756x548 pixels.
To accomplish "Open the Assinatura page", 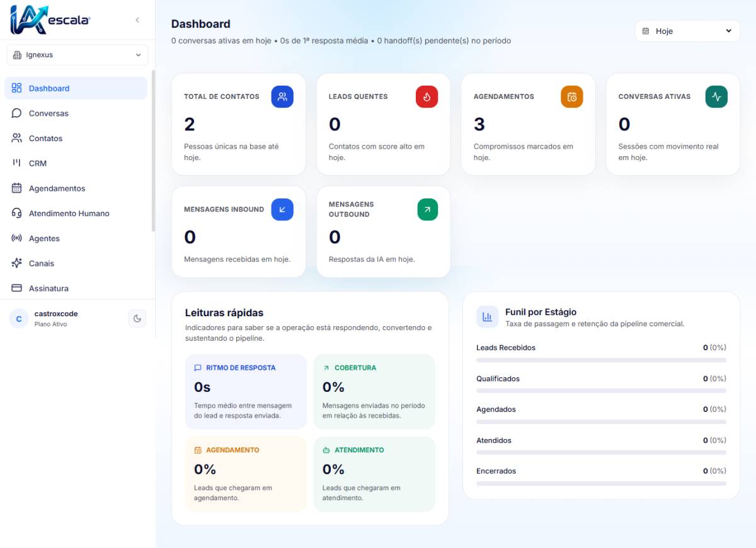I will pos(76,288).
